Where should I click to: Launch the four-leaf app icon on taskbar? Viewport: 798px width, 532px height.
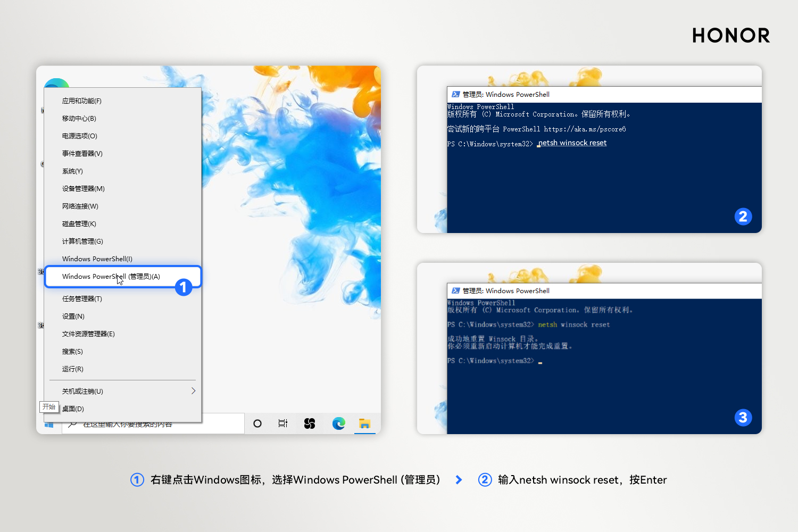(310, 423)
